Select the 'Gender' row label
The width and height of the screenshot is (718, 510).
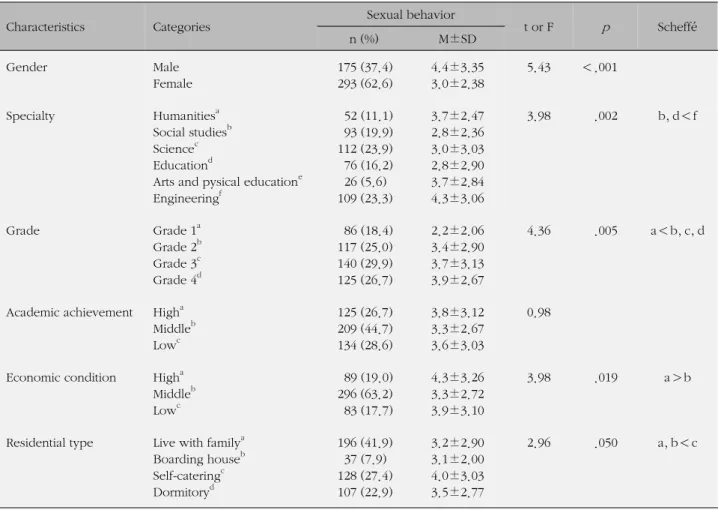tap(27, 67)
